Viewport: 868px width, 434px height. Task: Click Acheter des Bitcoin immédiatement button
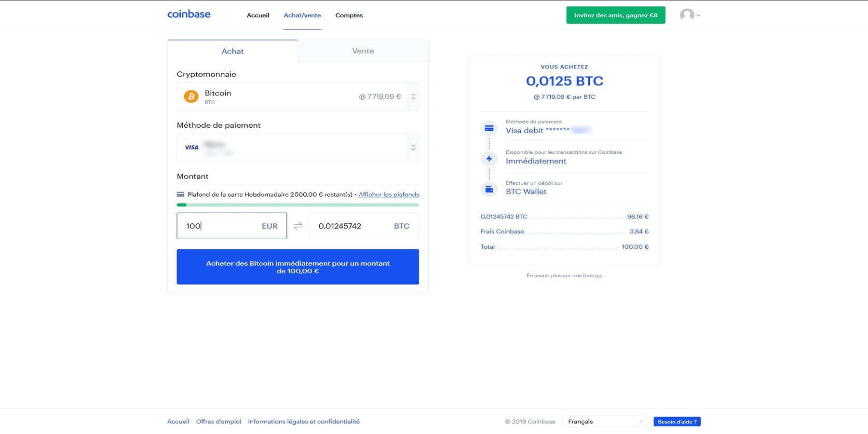pos(298,267)
